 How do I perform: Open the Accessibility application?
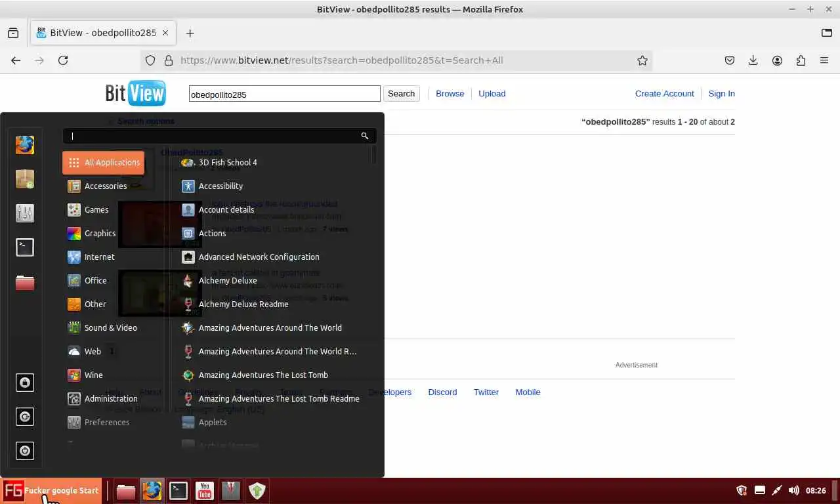[x=272, y=186]
